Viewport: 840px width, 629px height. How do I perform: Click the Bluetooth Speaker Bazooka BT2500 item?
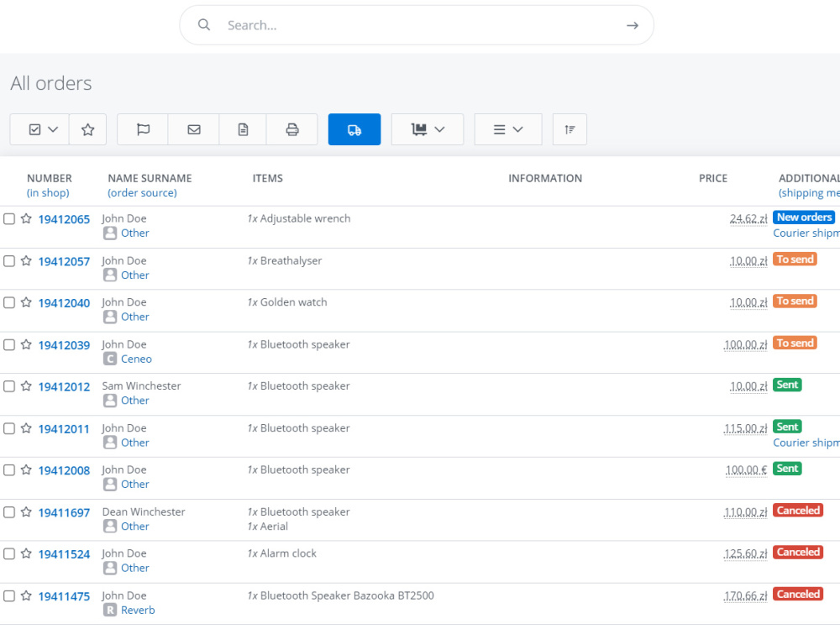[347, 595]
